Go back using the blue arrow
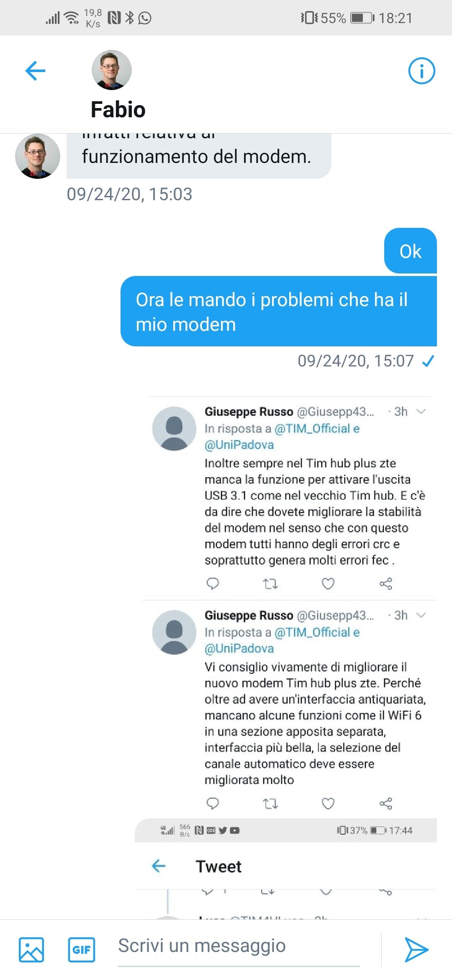452x980 pixels. (x=35, y=70)
